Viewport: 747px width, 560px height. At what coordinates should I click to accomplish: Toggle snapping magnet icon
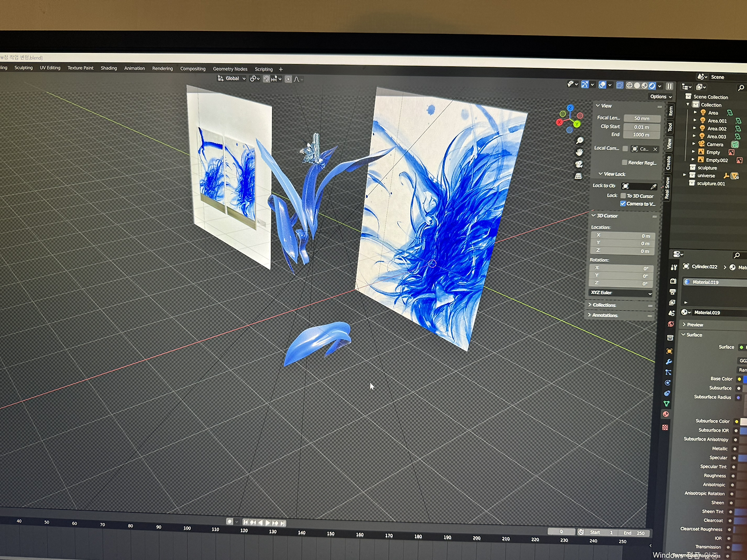tap(267, 79)
